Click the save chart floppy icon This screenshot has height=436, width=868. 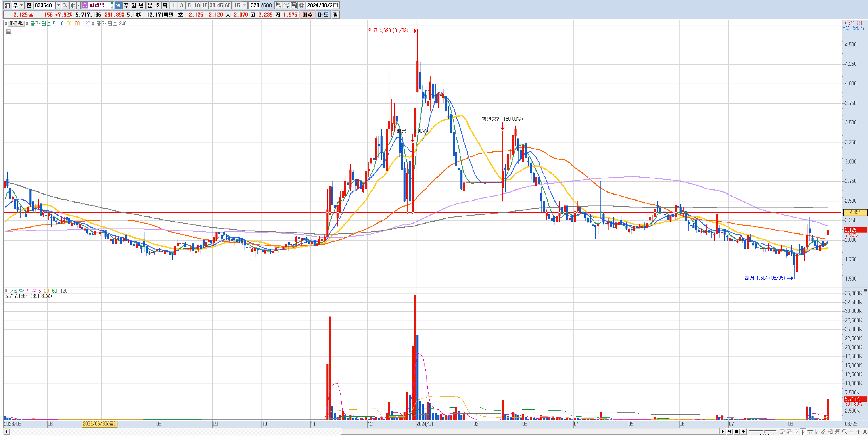click(294, 5)
